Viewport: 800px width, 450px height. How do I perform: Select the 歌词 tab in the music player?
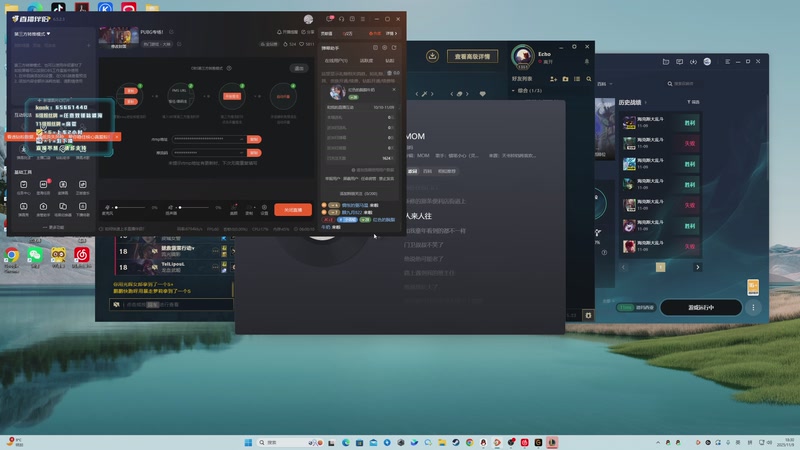412,171
